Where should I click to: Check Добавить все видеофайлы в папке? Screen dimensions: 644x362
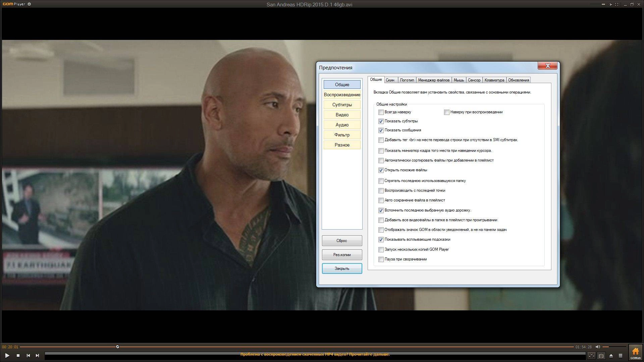pos(381,220)
